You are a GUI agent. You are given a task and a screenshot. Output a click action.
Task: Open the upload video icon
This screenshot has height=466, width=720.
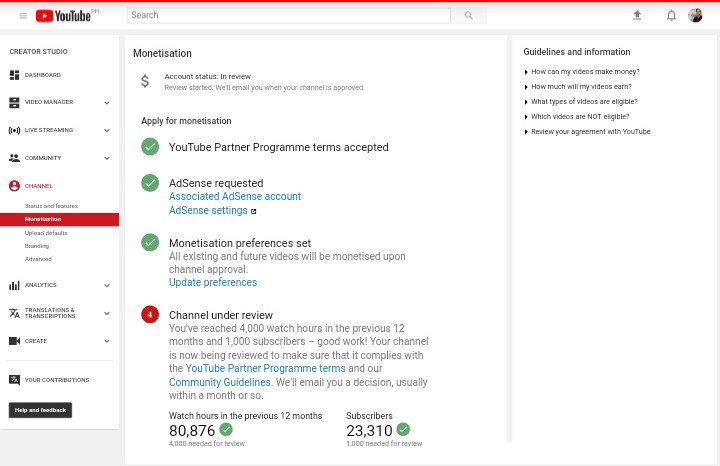coord(637,16)
